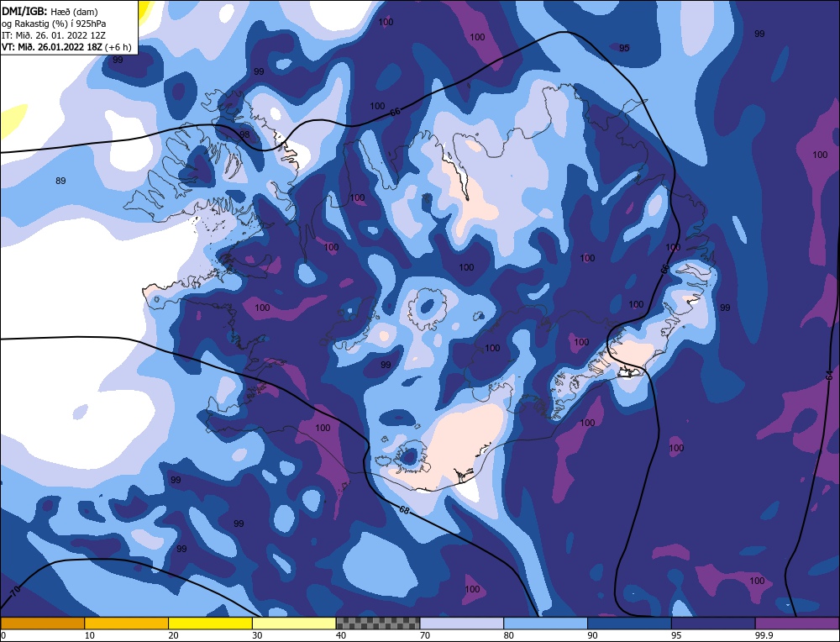840x642 pixels.
Task: Click the pale yellow 30–40 legend swatch
Action: [x=294, y=623]
